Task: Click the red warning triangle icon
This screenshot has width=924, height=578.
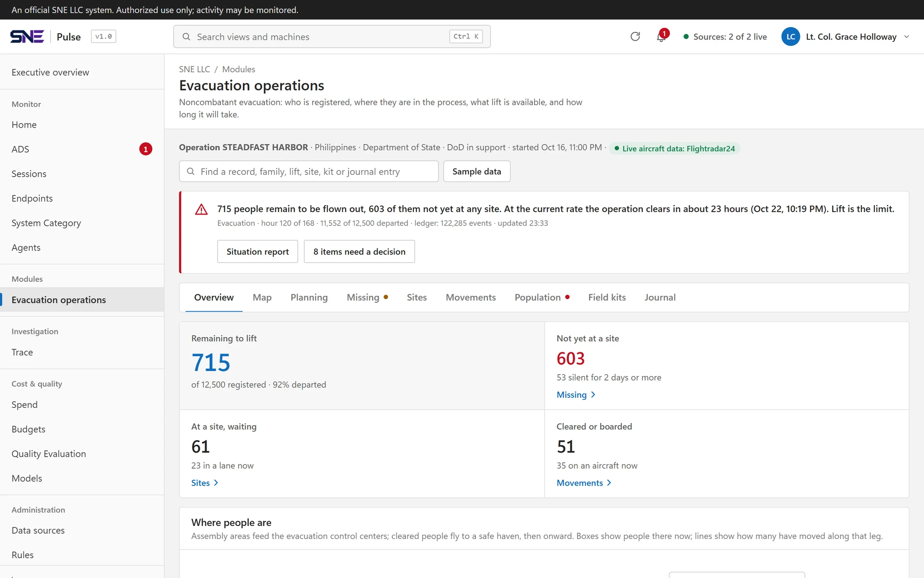Action: tap(201, 210)
